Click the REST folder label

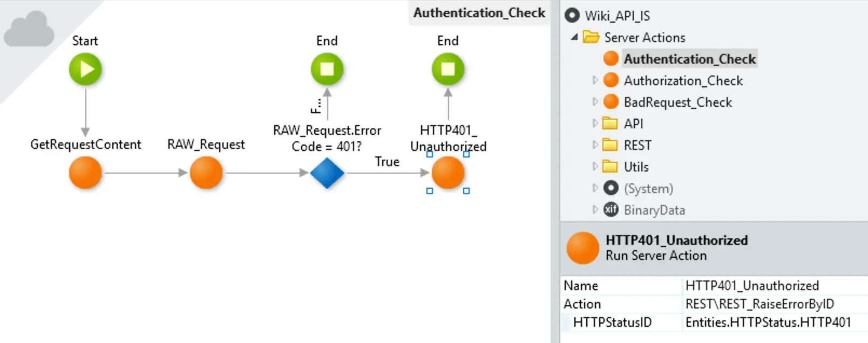point(638,145)
